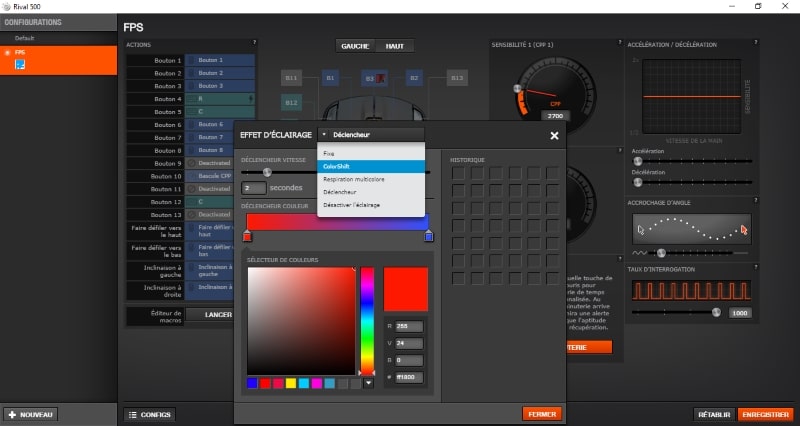This screenshot has width=800, height=426.
Task: Click the blue gradient stop marker
Action: [428, 236]
